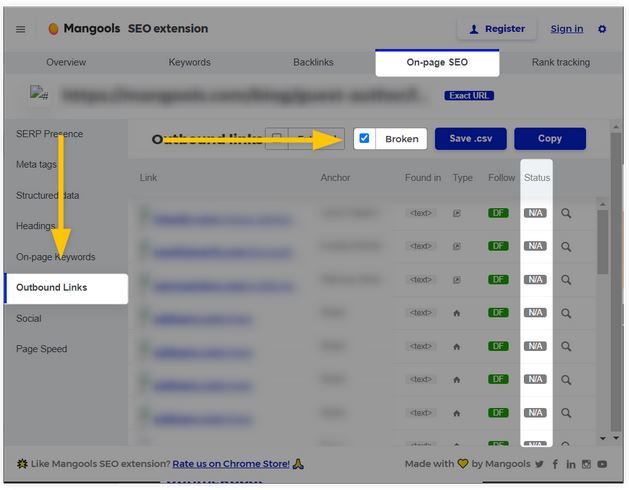Screen dimensions: 629x490
Task: Click home type icon in fourth row
Action: [457, 313]
